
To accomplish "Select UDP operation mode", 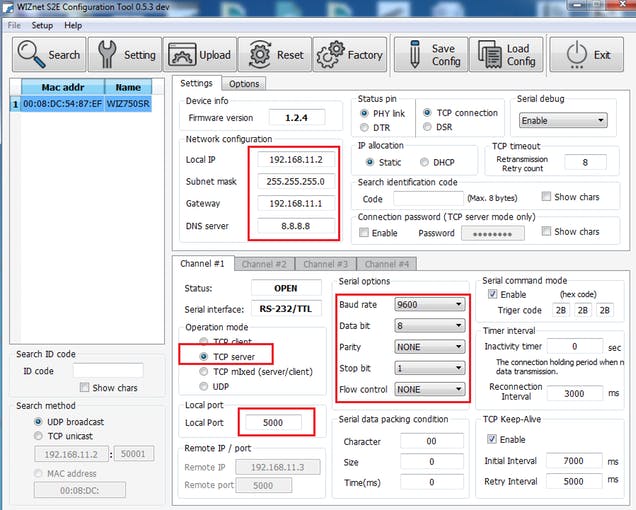I will coord(204,387).
